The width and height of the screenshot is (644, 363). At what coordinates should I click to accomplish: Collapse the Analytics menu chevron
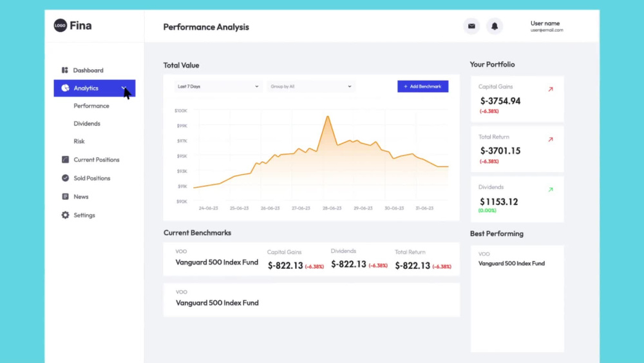[124, 88]
